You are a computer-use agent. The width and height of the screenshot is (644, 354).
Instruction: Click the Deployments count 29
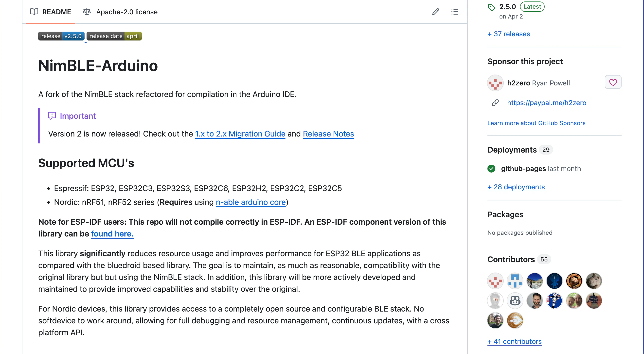[x=546, y=150]
